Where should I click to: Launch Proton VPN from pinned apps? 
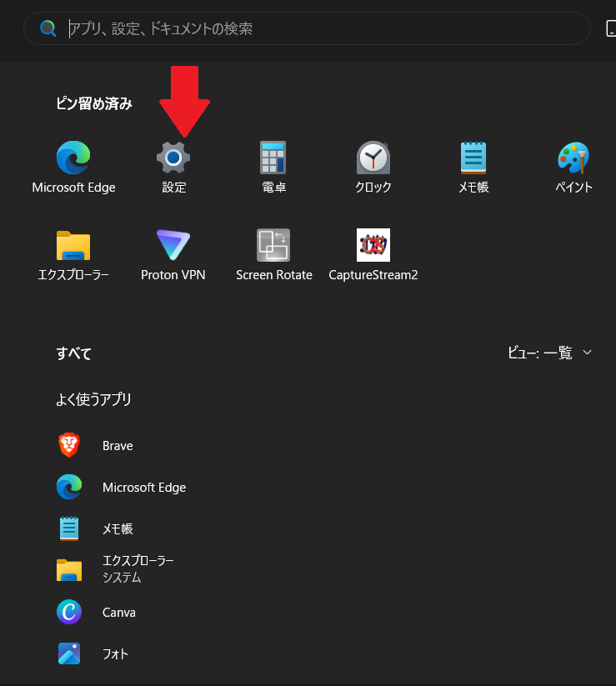(173, 255)
